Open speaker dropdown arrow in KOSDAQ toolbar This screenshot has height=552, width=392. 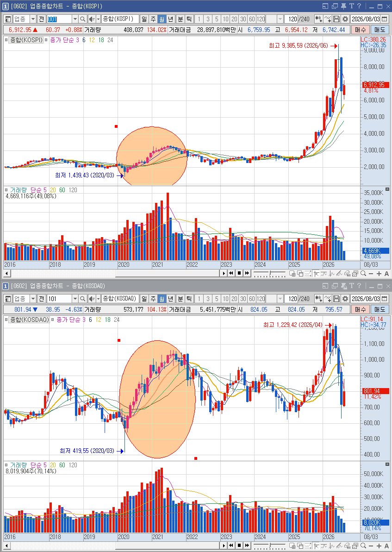pos(98,299)
